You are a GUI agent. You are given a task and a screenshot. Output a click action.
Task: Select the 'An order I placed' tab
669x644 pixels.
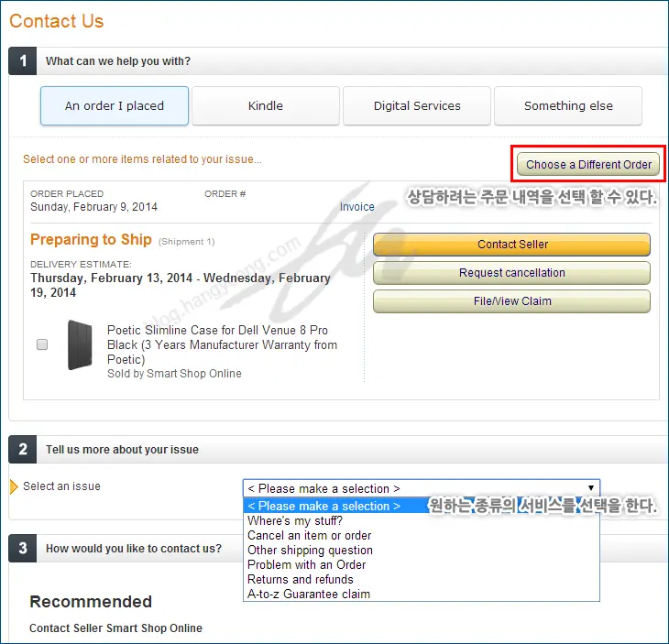[115, 105]
